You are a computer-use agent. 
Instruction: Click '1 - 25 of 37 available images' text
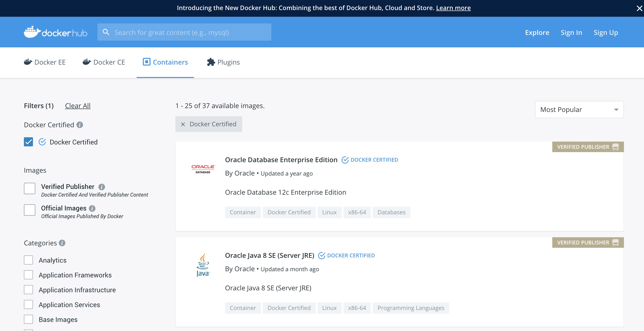click(x=220, y=106)
